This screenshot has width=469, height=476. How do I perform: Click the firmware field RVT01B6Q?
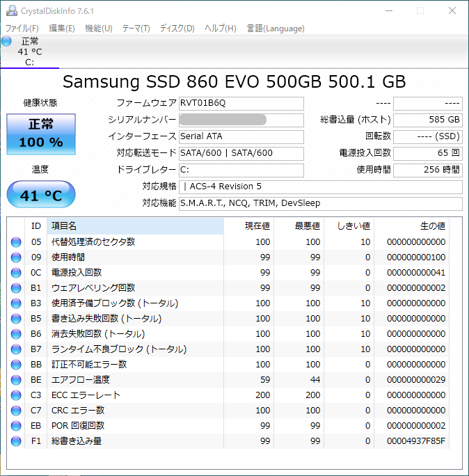click(241, 104)
